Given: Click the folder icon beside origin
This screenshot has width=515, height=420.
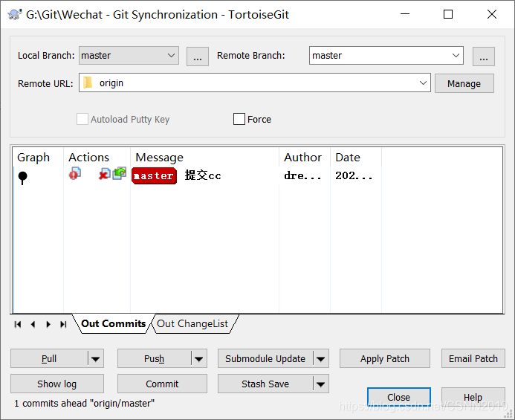Looking at the screenshot, I should [x=88, y=83].
